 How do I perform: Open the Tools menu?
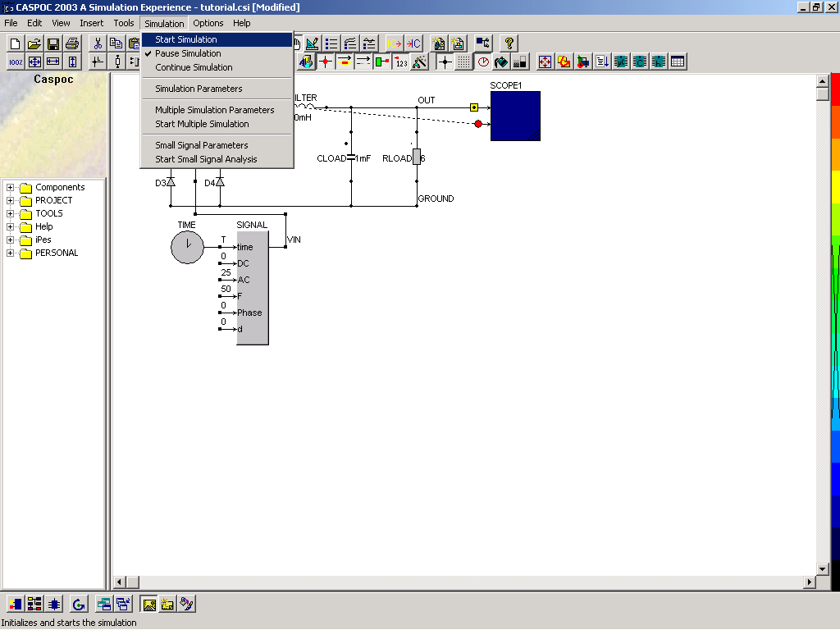(124, 23)
